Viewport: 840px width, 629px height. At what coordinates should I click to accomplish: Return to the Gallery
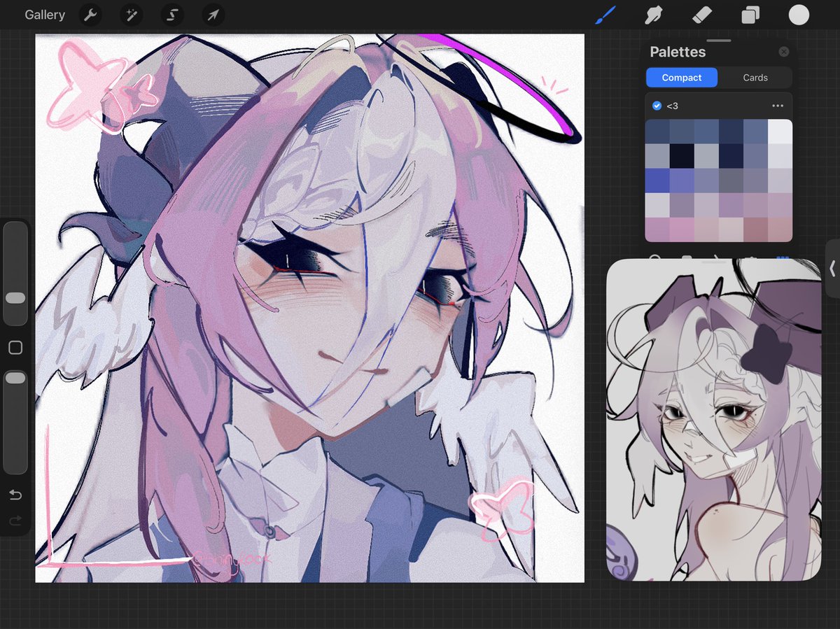click(45, 15)
